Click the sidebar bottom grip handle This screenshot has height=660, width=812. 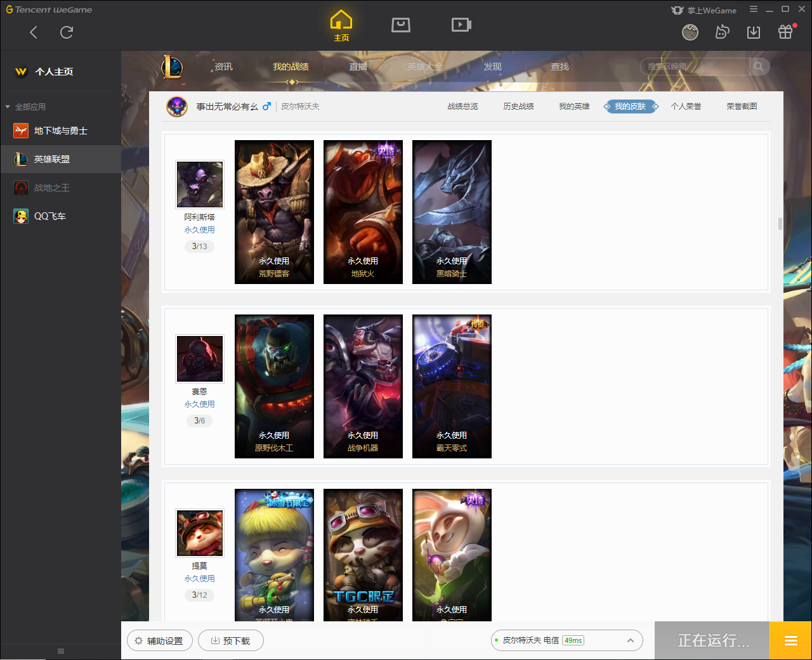tap(61, 651)
